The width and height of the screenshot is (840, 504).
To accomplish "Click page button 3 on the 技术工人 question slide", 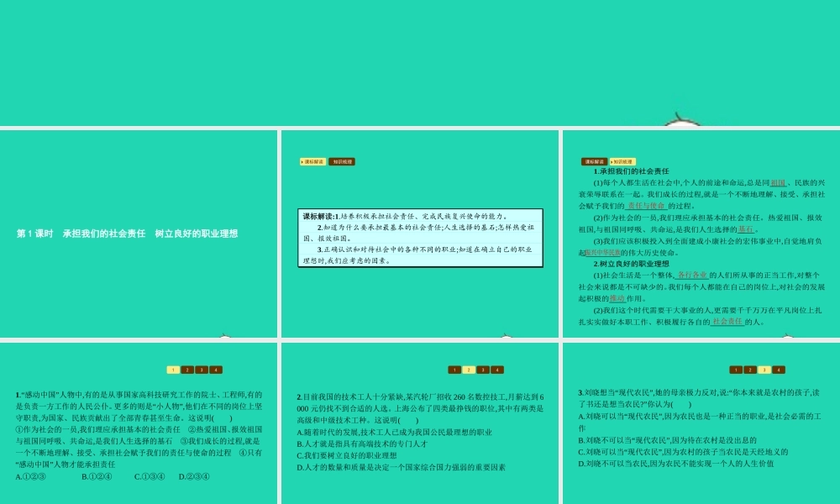I will click(483, 370).
